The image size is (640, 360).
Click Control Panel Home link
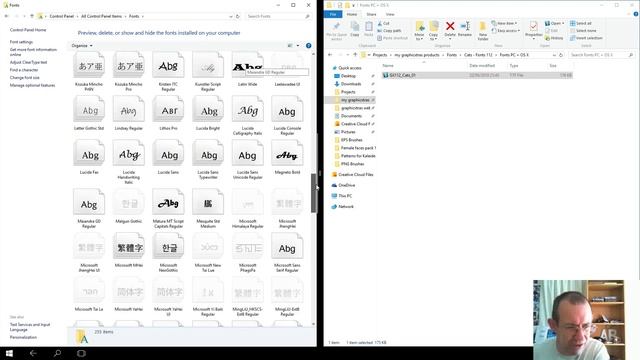pyautogui.click(x=28, y=30)
